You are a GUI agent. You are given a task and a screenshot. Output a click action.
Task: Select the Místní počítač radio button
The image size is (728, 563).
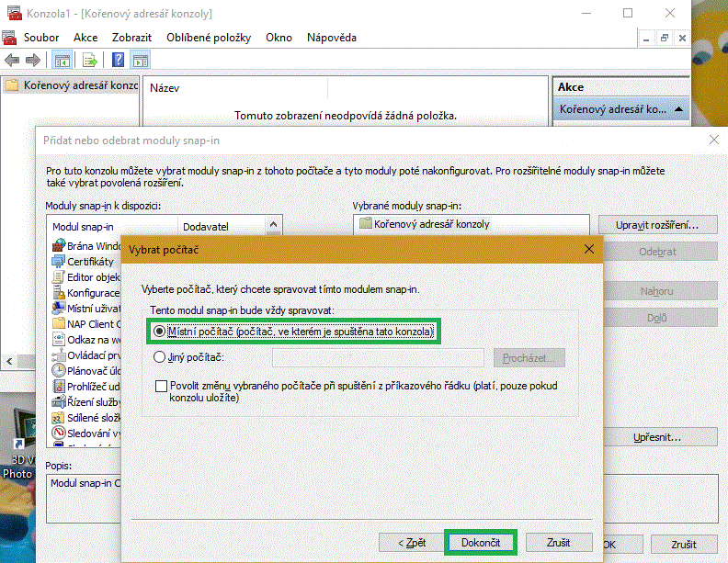tap(161, 331)
